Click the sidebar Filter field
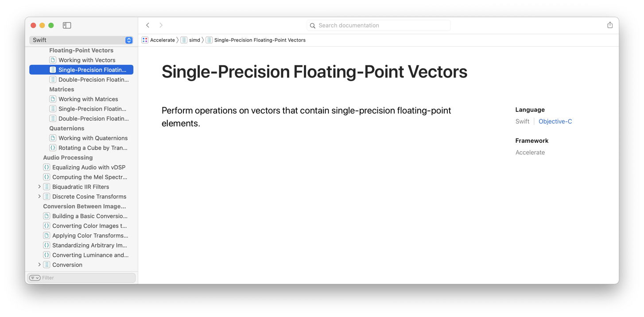Screen dimensions: 644x317 point(86,278)
